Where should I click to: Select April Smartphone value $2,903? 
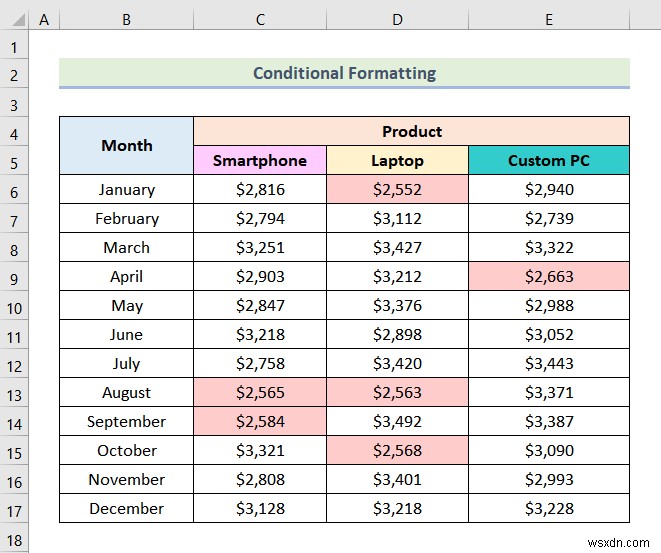(x=260, y=276)
